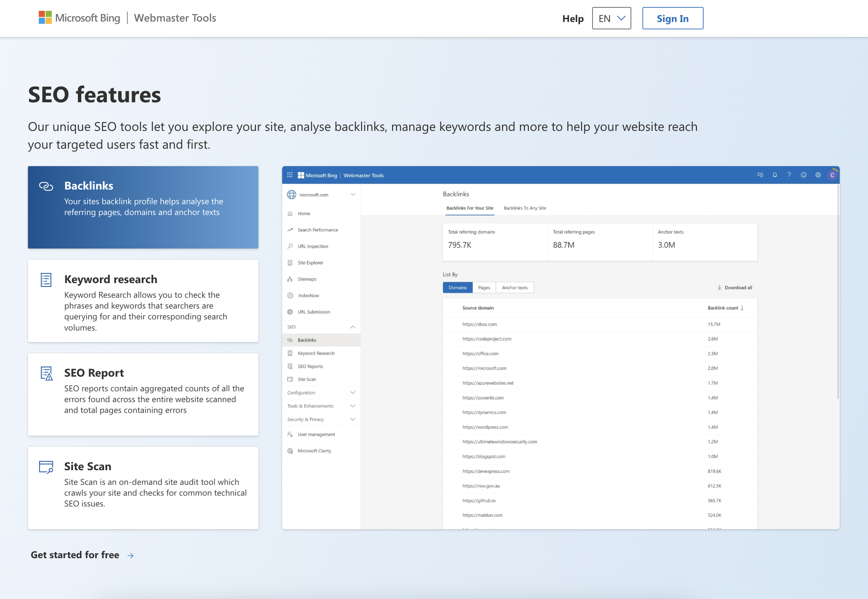
Task: Sort by the Backlink count arrow
Action: pyautogui.click(x=742, y=308)
